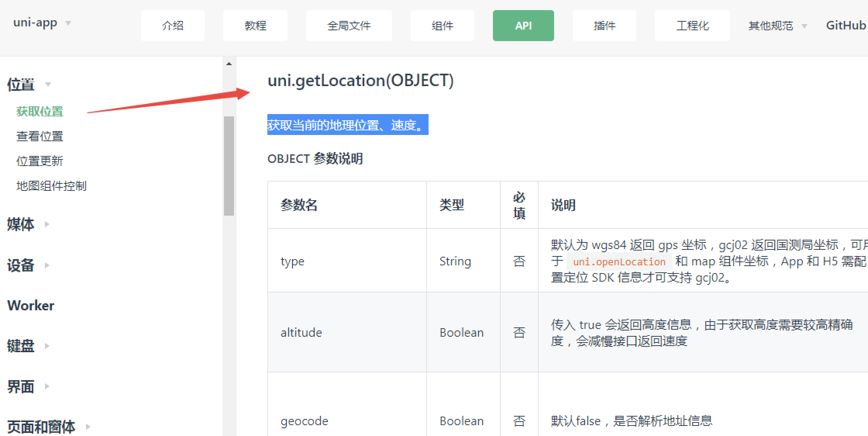Open the Worker sidebar section
868x436 pixels.
[x=31, y=305]
